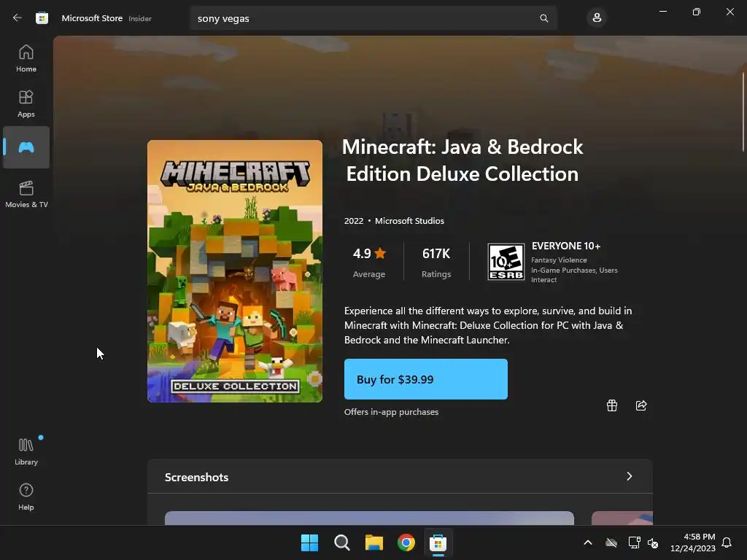Open taskbar Search

341,542
